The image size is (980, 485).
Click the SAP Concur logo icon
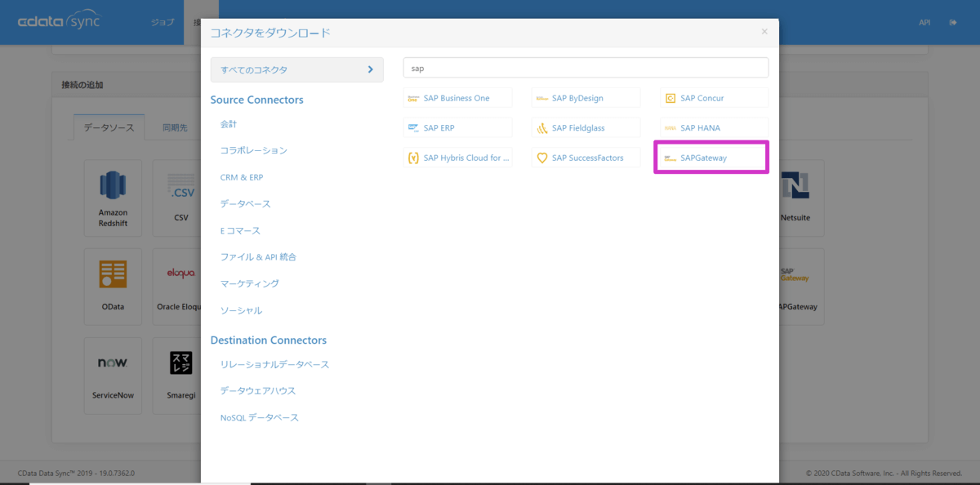click(x=670, y=98)
